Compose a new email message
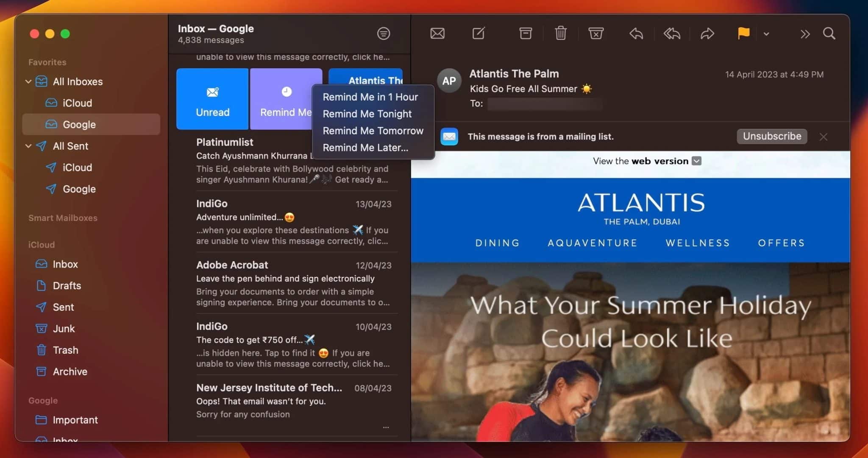This screenshot has width=868, height=458. click(x=478, y=34)
